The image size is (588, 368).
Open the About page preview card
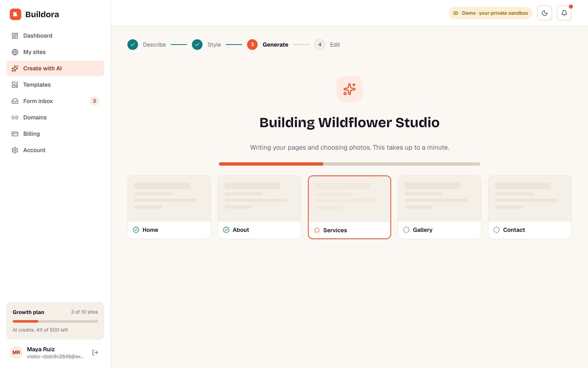(259, 207)
